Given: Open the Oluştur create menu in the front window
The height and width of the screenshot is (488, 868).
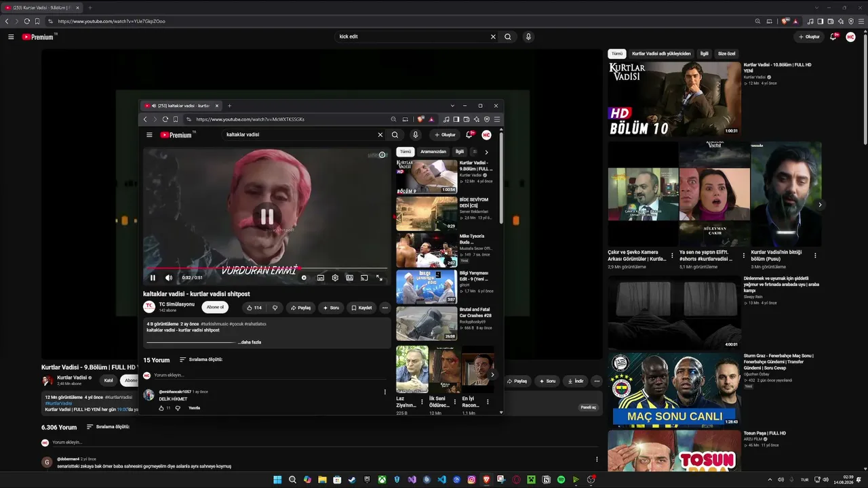Looking at the screenshot, I should [446, 135].
